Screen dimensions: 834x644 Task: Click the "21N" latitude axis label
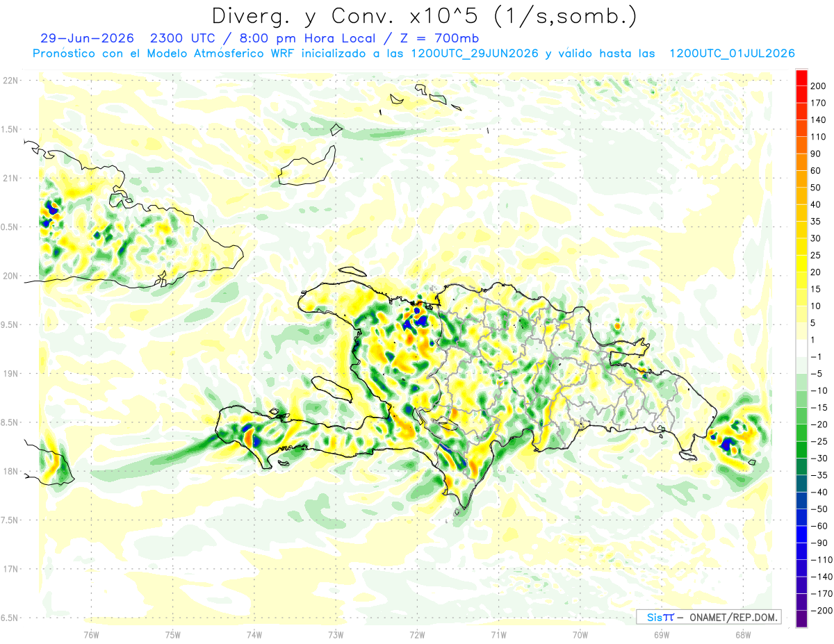point(10,178)
